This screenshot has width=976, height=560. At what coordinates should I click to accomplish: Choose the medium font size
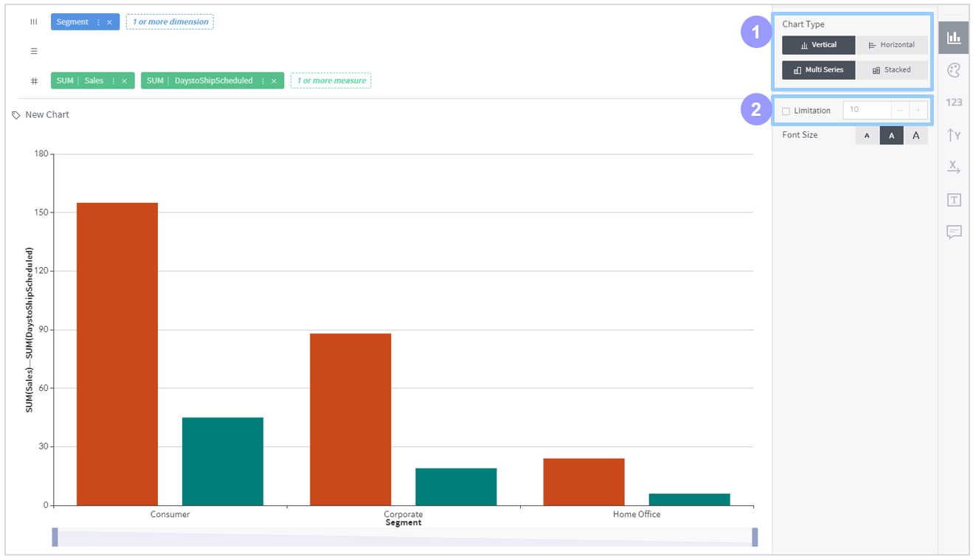[x=891, y=136]
